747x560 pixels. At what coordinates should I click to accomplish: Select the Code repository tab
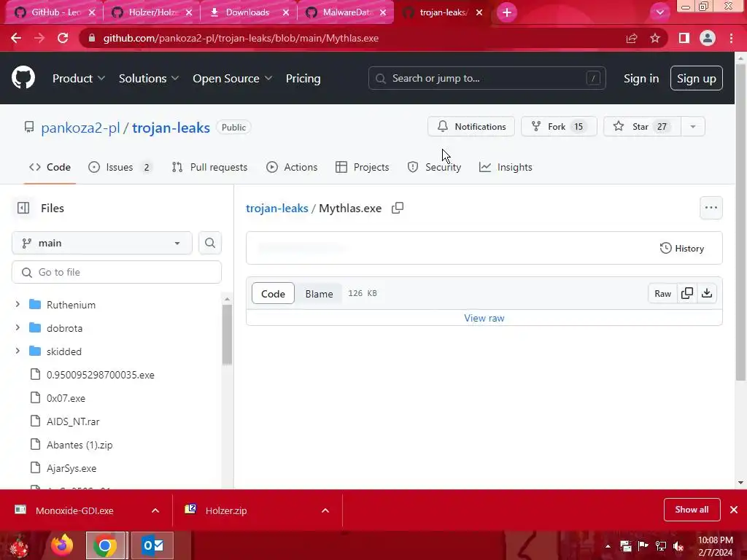pyautogui.click(x=50, y=167)
